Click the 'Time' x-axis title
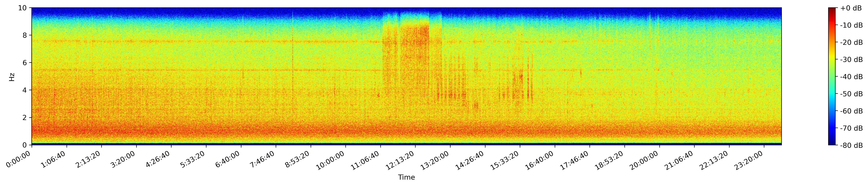868x186 pixels. pyautogui.click(x=406, y=178)
